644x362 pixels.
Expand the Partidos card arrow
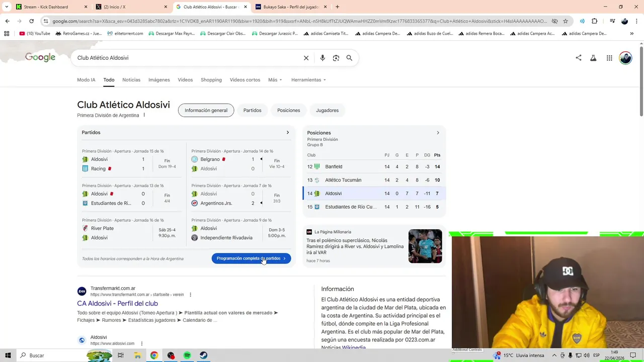(x=288, y=133)
